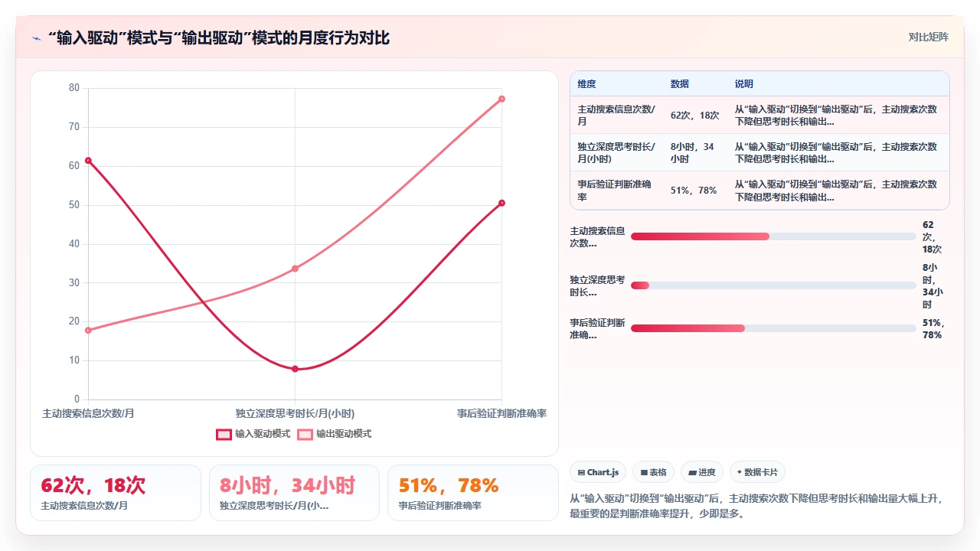Click input-driven data point at 主动搜索信息次数/月
Image resolution: width=980 pixels, height=551 pixels.
coord(88,160)
